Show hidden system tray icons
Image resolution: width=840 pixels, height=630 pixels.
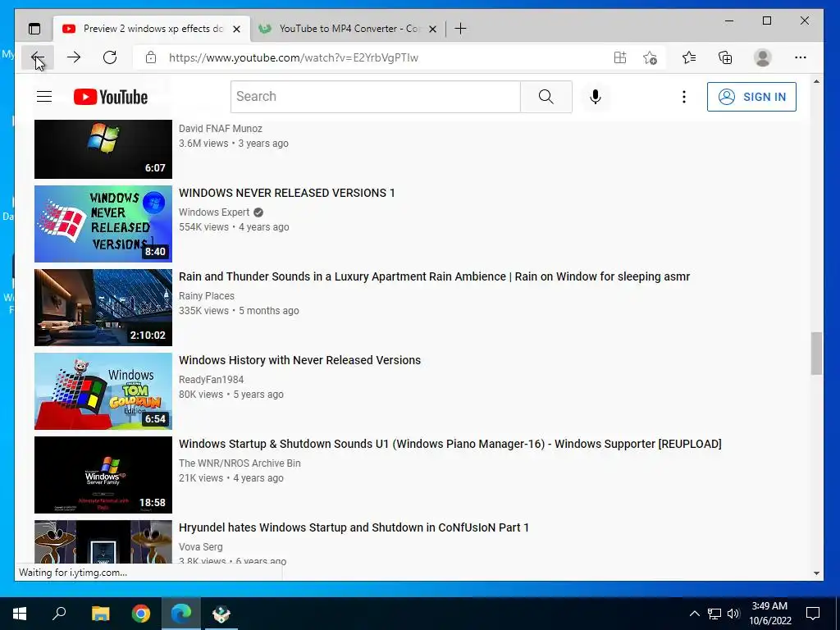click(694, 614)
